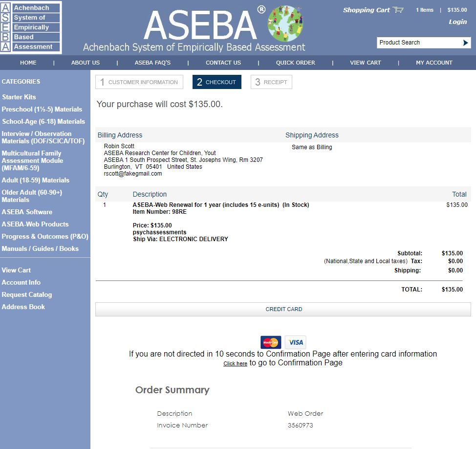Open MY ACCOUNT from the menu
476x449 pixels.
coord(433,63)
